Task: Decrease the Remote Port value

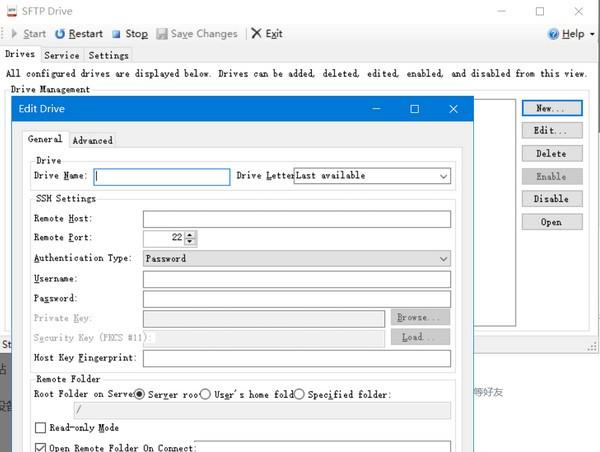Action: 190,242
